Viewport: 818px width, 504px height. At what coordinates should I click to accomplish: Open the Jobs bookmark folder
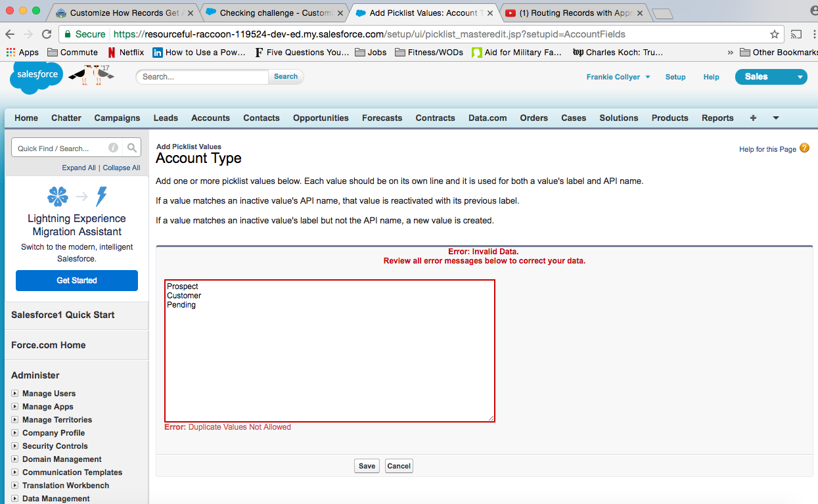point(371,53)
